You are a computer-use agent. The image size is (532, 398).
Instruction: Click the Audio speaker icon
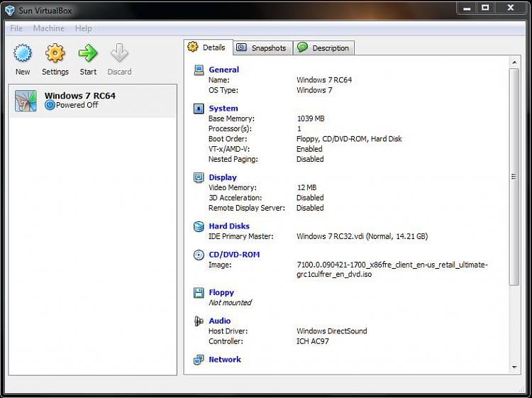(x=199, y=321)
